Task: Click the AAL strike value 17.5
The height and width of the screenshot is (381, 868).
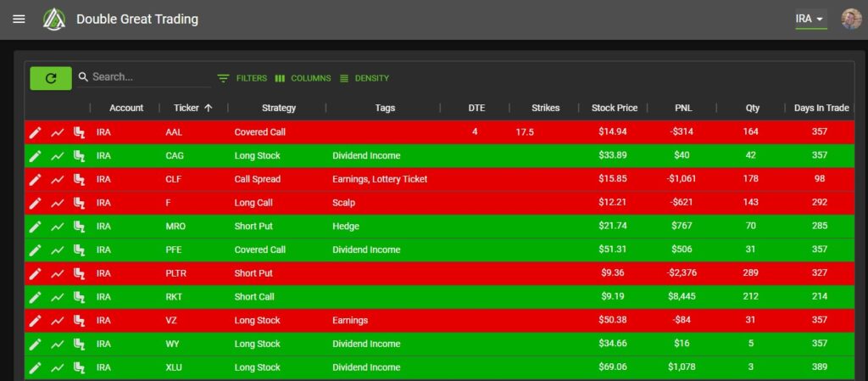Action: tap(525, 132)
